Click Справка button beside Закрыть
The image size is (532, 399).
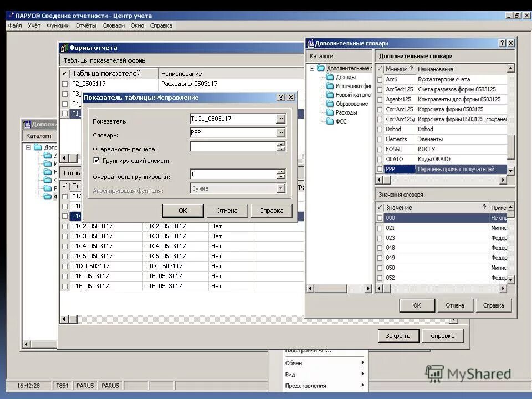tap(443, 336)
